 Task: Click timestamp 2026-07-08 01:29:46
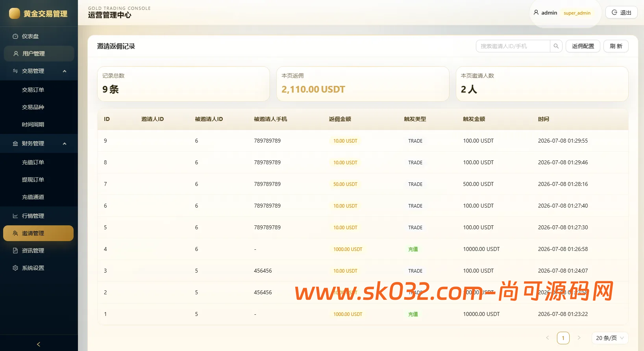pos(563,162)
